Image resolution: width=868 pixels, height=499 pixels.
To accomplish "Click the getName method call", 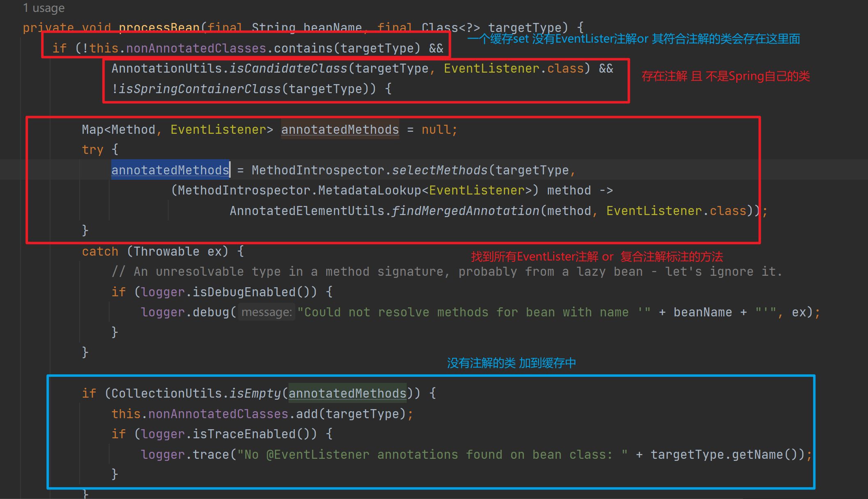I will 758,455.
